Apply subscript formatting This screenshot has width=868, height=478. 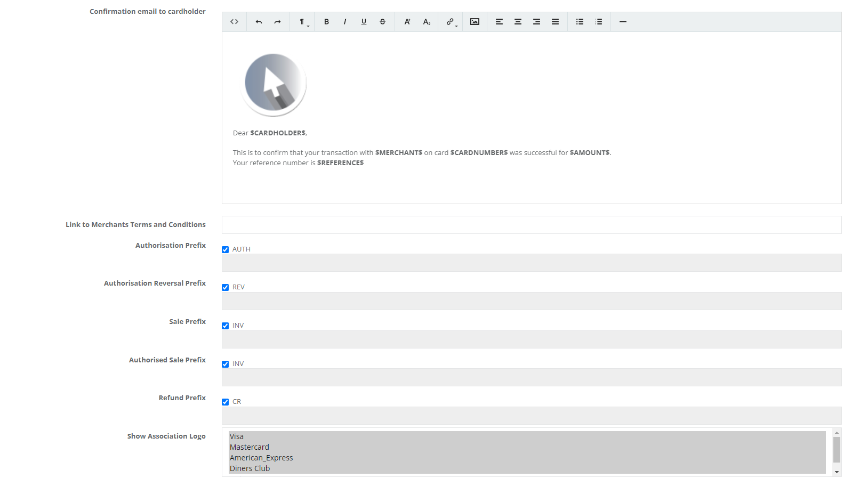427,22
